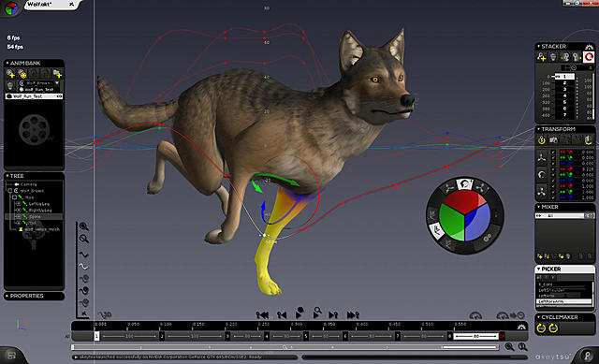The height and width of the screenshot is (364, 599).
Task: Click the translate axes icon in Transform
Action: (x=542, y=157)
